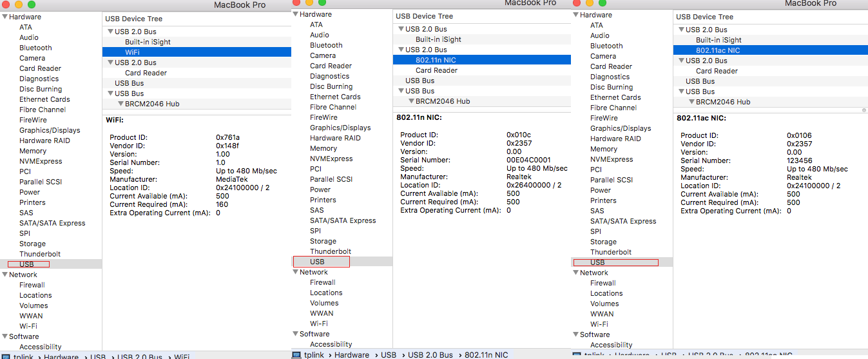The image size is (868, 359).
Task: Collapse Hardware section in the WiFi window
Action: pos(5,17)
